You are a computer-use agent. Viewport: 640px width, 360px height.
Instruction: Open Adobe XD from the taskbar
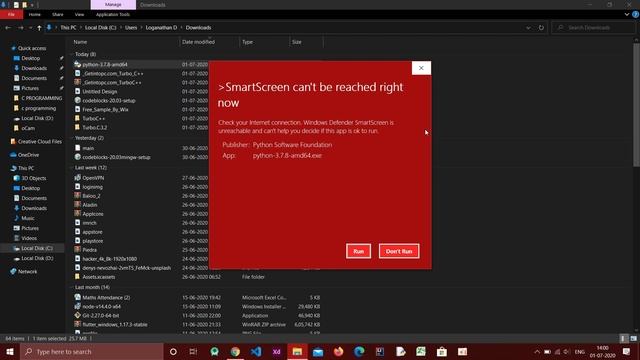coord(277,351)
